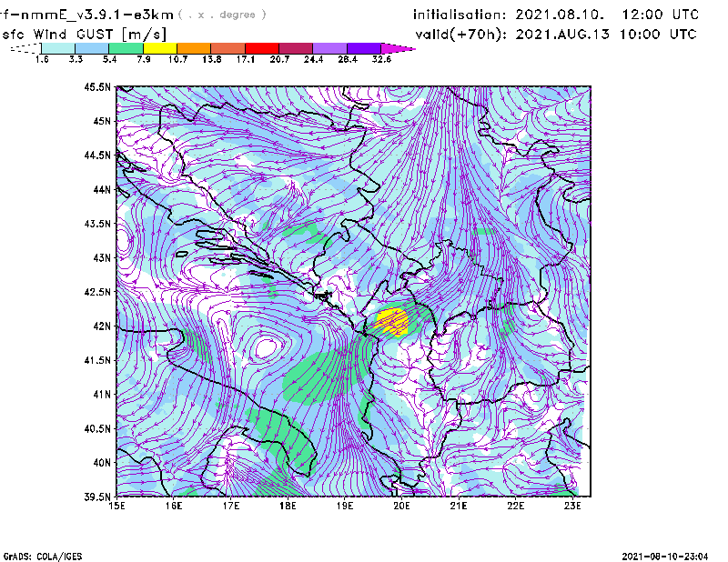This screenshot has width=728, height=562.
Task: Click the legend value 13.8
Action: click(212, 59)
